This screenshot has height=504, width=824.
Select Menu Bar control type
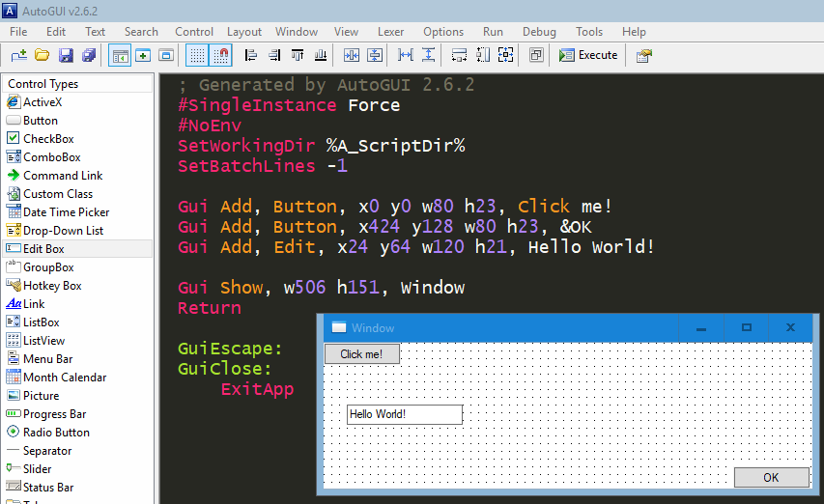click(78, 359)
